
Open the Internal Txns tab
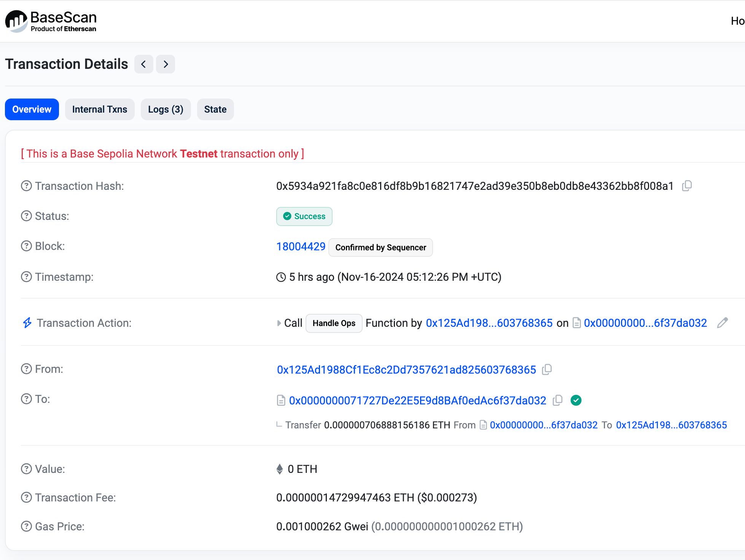pos(100,109)
